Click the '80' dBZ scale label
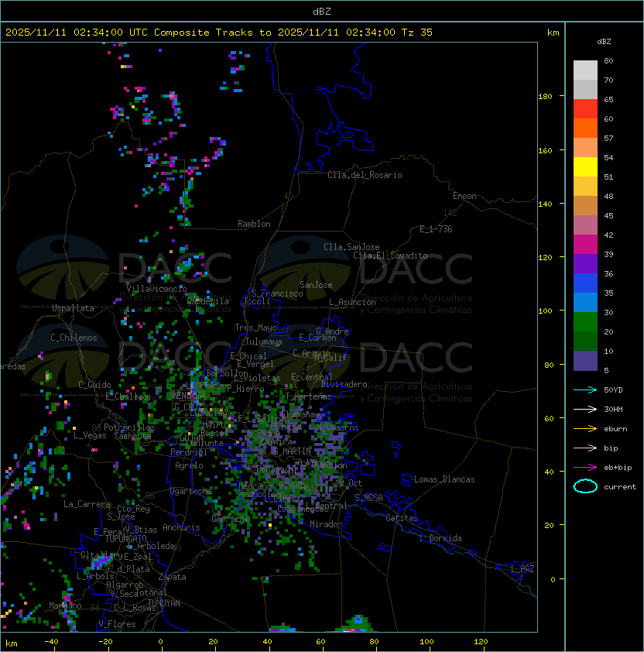 coord(608,60)
